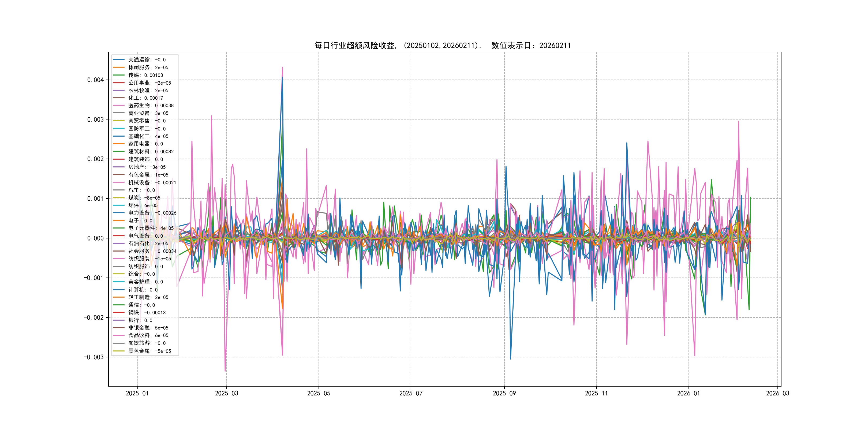The image size is (868, 434).
Task: Click the 2025-05 x-axis tick label
Action: 319,393
